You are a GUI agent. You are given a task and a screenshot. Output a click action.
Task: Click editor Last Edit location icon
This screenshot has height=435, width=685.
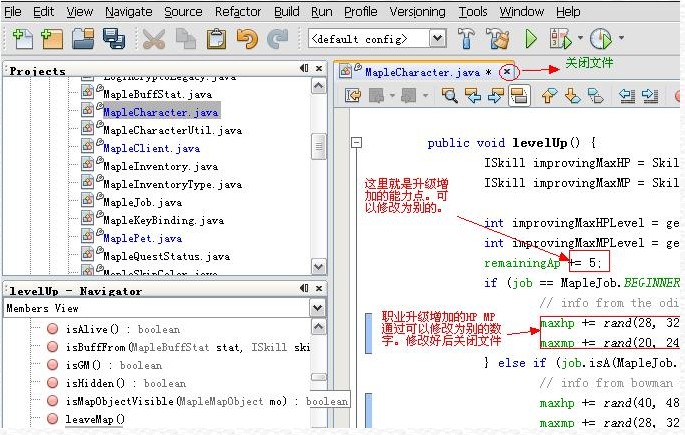[353, 95]
